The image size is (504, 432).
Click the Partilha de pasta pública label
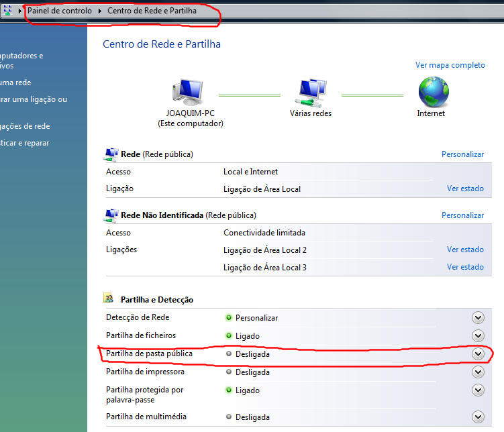click(x=149, y=354)
